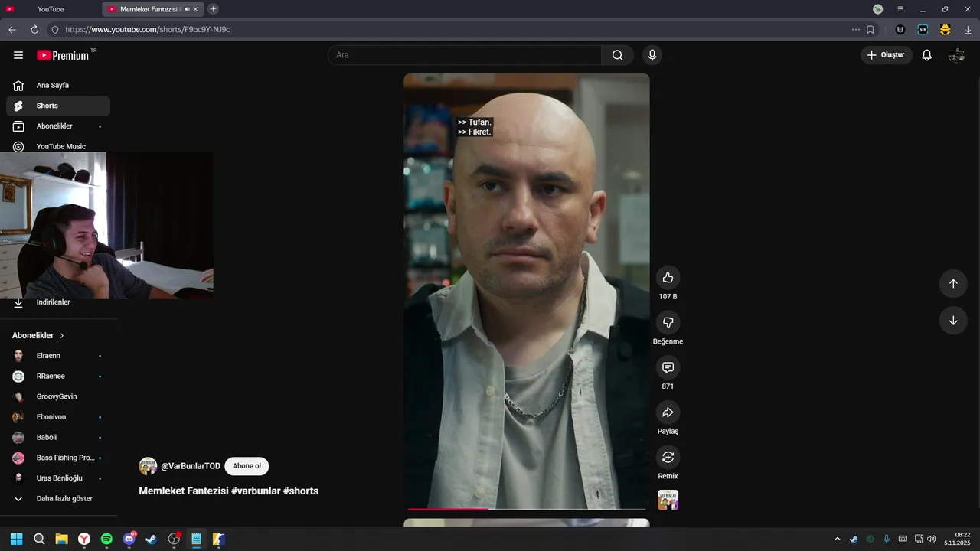Viewport: 980px width, 551px height.
Task: Open a new browser tab
Action: click(x=213, y=9)
